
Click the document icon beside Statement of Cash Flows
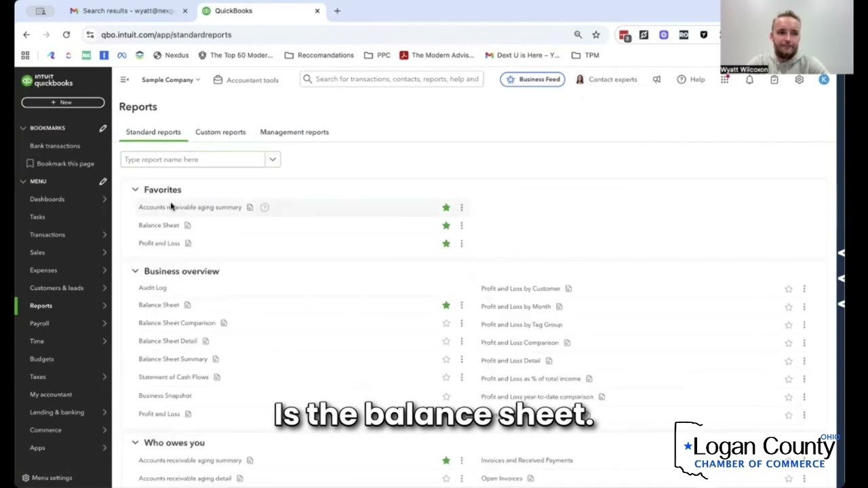pos(217,377)
